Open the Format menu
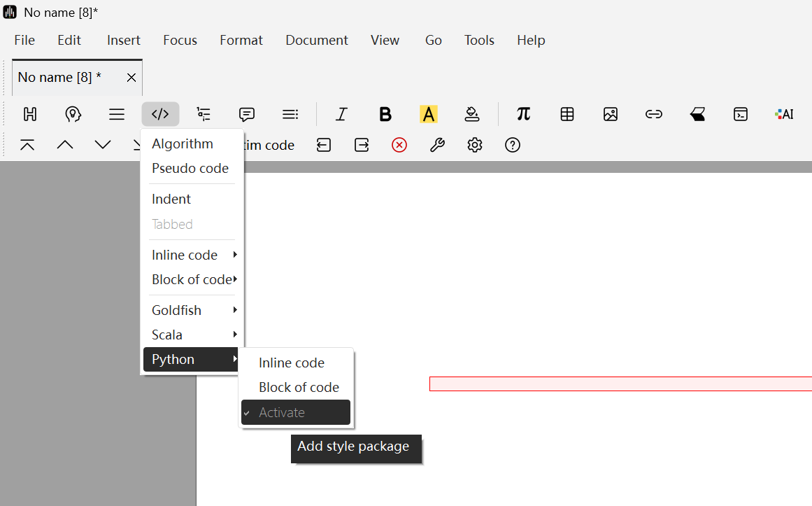The image size is (812, 506). 241,40
